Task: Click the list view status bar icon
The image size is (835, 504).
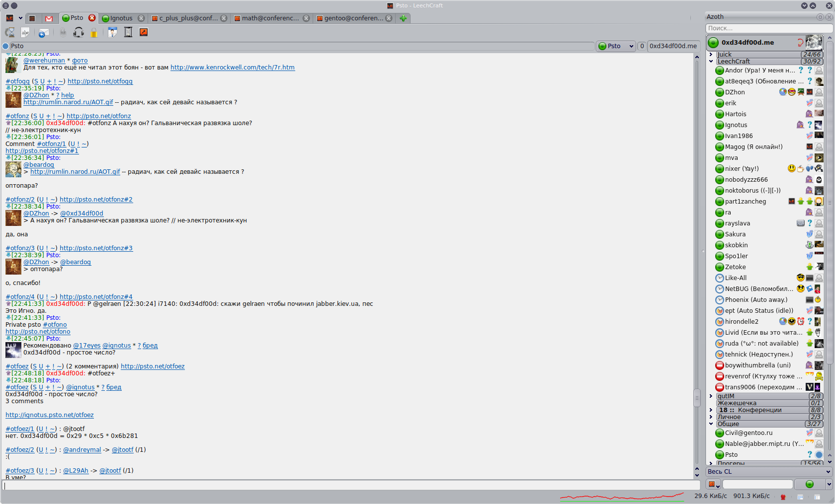Action: tap(817, 497)
